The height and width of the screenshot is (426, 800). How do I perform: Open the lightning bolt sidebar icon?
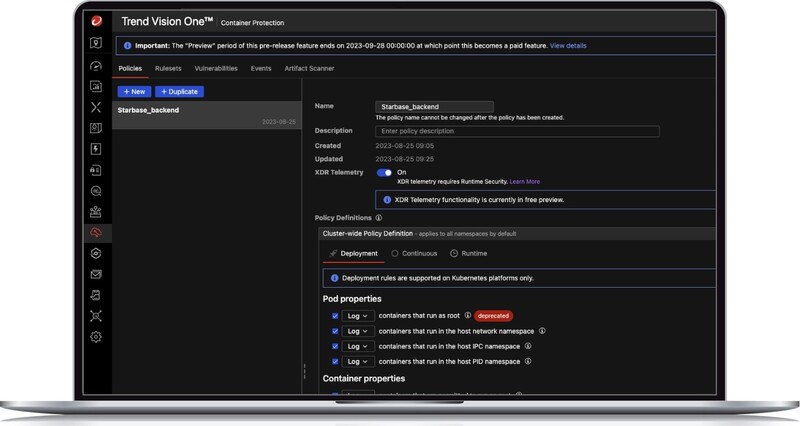[97, 149]
